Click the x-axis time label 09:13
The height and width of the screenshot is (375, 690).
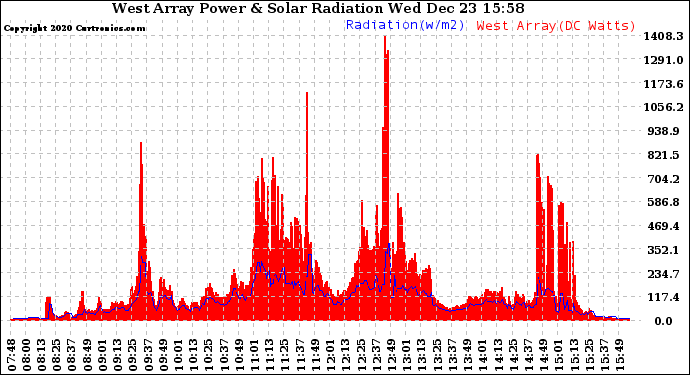point(118,355)
